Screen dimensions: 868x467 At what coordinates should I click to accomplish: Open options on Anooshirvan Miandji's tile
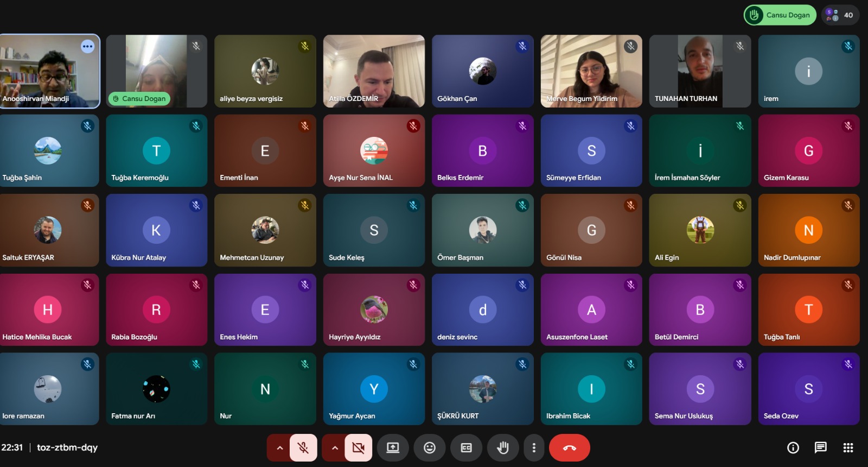[87, 47]
